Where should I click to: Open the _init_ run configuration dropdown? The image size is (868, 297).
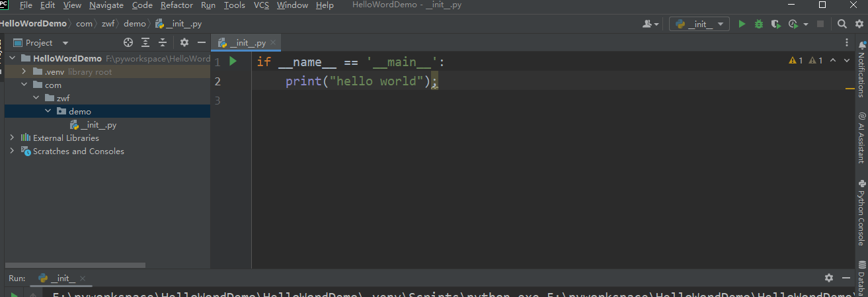(699, 24)
